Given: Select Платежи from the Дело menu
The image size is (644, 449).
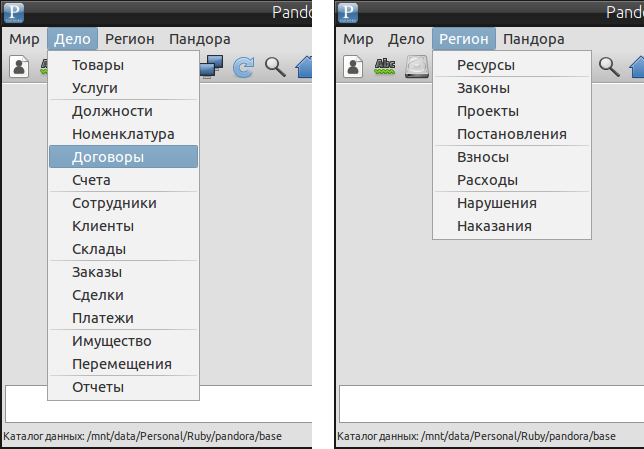Looking at the screenshot, I should [123, 318].
